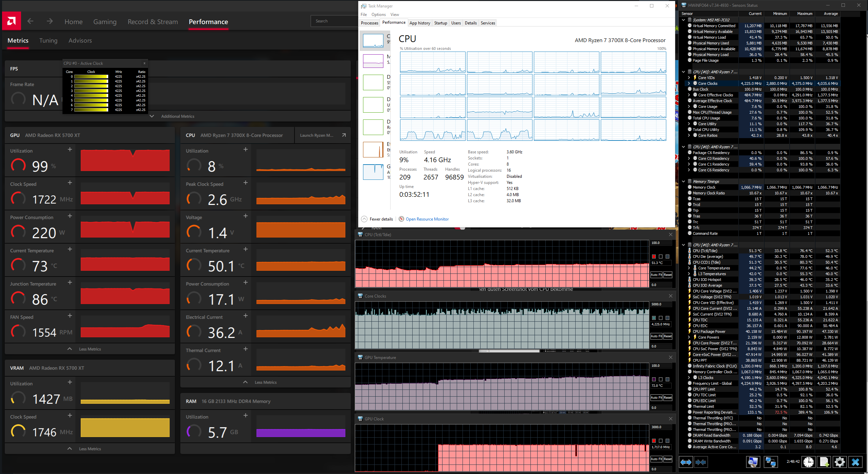Click the back arrow in Radeon Software

coord(30,21)
